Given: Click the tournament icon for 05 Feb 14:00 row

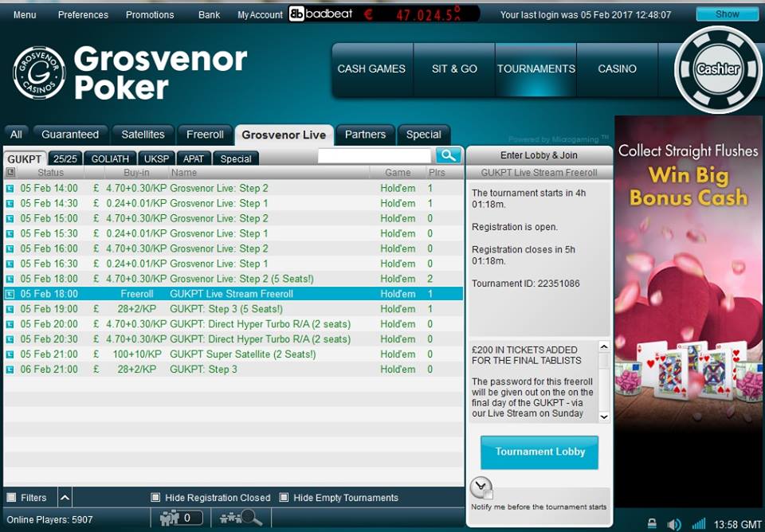Looking at the screenshot, I should coord(10,188).
